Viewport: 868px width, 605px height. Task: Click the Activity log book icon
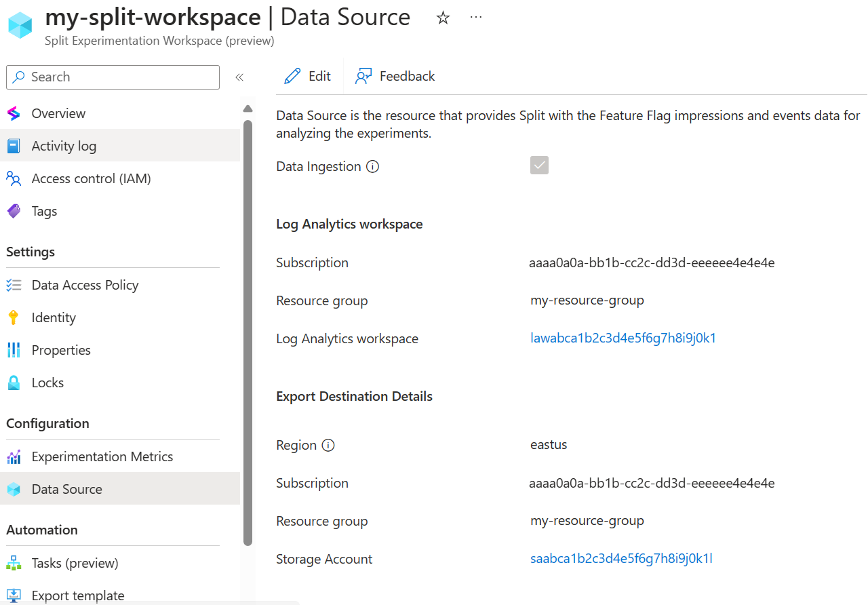coord(14,146)
